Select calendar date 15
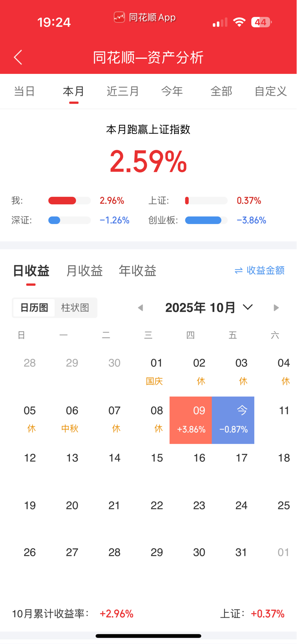The width and height of the screenshot is (297, 644). click(157, 458)
